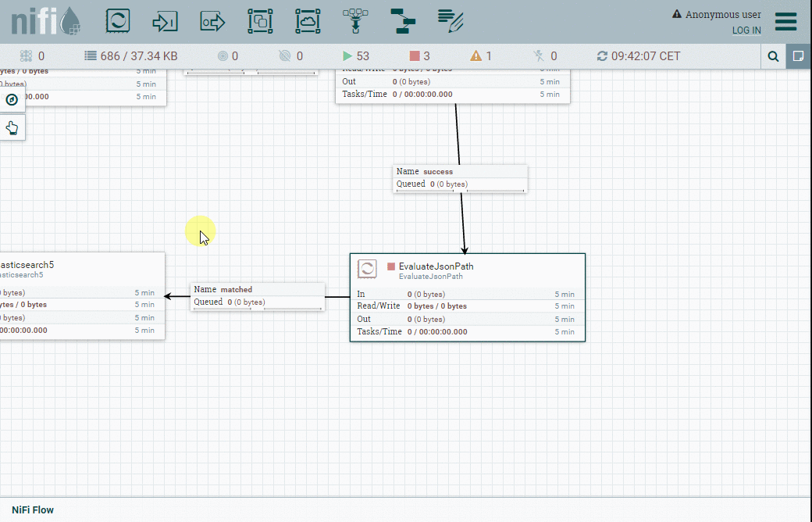Expand the Navigate panel compass button

pyautogui.click(x=12, y=100)
